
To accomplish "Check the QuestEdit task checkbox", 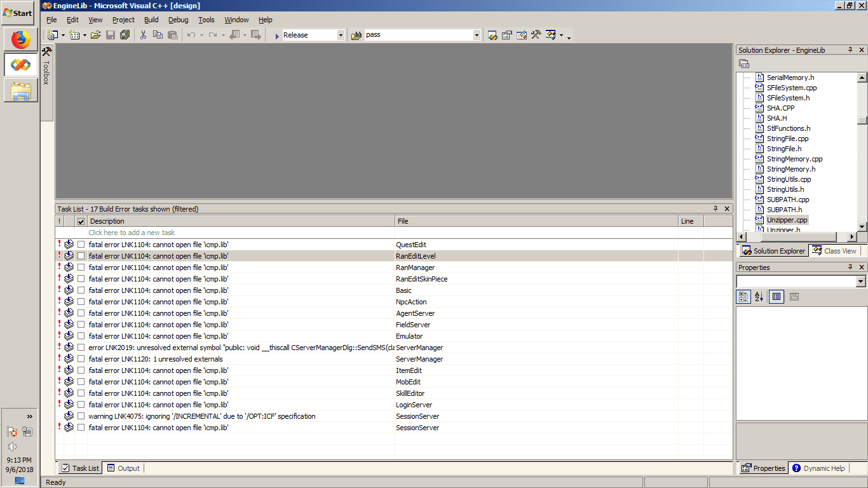I will 81,245.
